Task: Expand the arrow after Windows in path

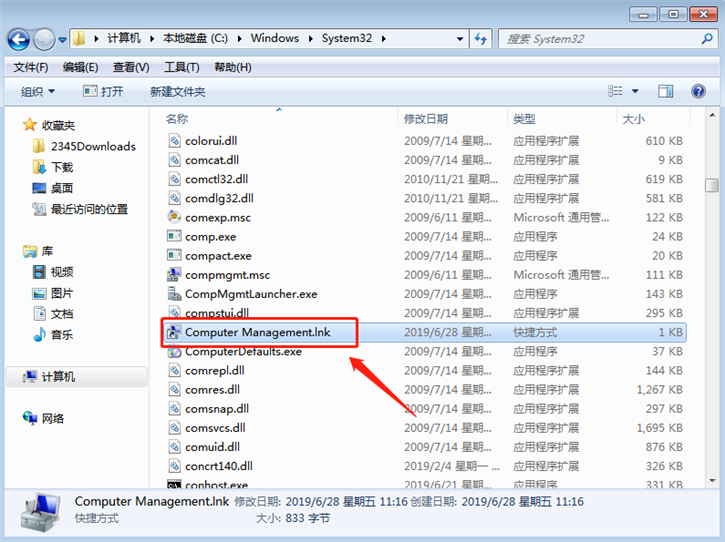Action: click(x=311, y=39)
